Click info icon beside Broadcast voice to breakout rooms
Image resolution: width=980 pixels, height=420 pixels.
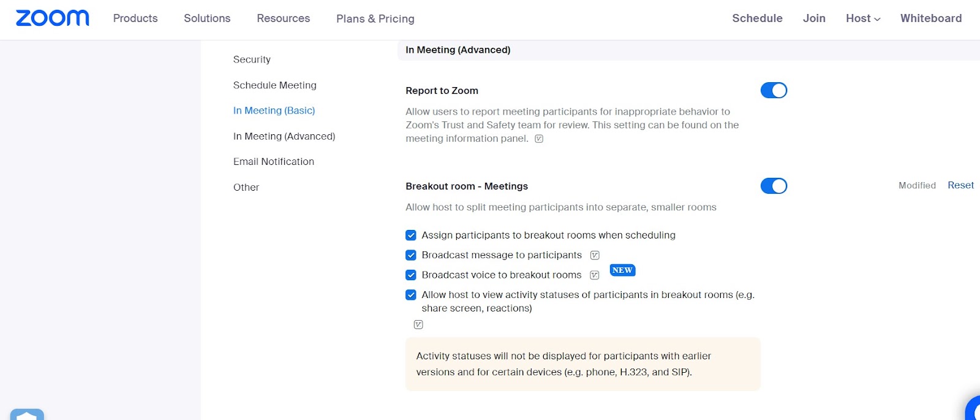594,275
